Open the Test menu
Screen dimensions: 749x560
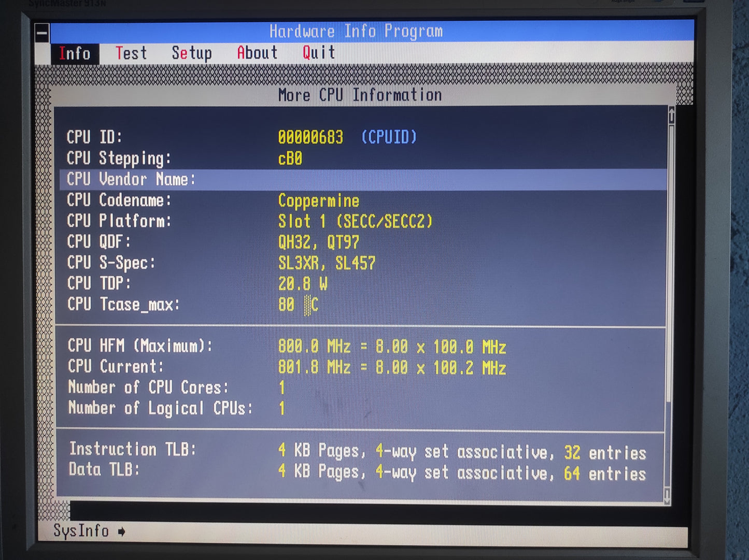(x=131, y=52)
